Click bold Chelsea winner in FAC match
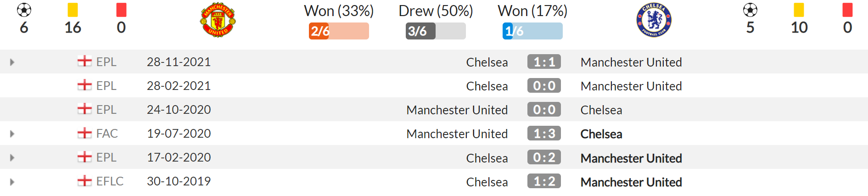This screenshot has height=196, width=868. 601,134
